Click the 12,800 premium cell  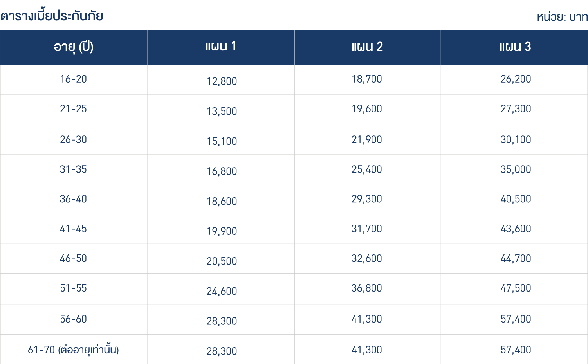(x=222, y=81)
